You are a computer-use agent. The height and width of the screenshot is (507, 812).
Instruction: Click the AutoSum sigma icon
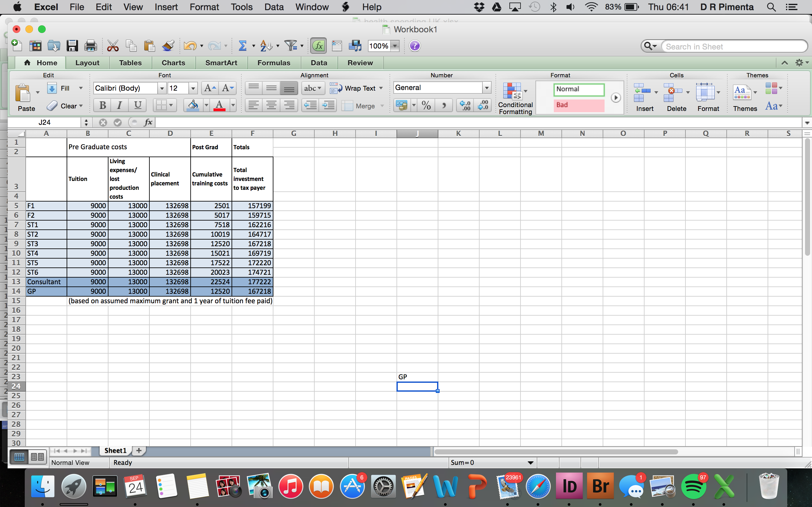coord(242,46)
